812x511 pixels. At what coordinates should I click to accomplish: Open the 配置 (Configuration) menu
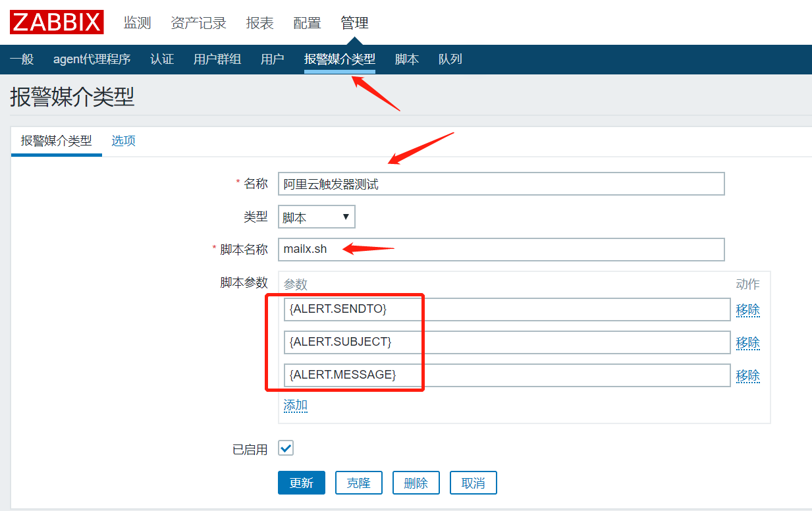(x=306, y=22)
